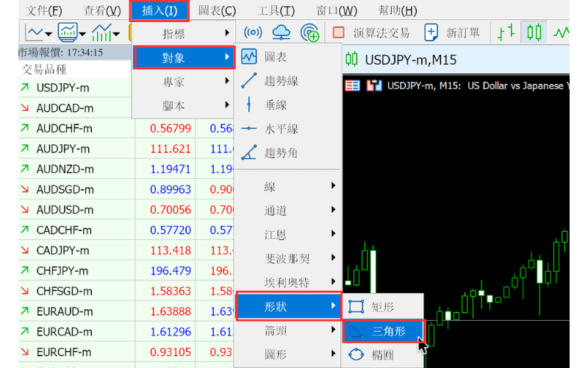Expand the 箭頭 submenu arrow
Screen dimensions: 588x368
333,330
